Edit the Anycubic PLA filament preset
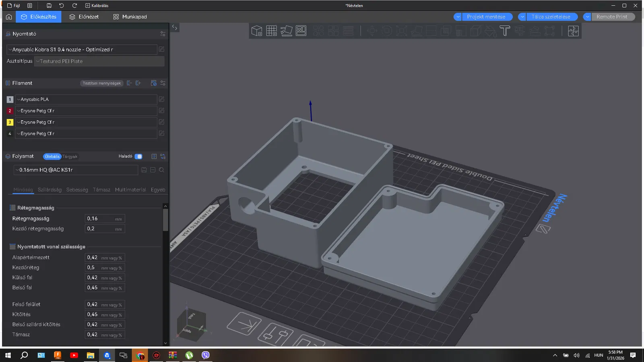The width and height of the screenshot is (644, 362). pyautogui.click(x=161, y=99)
